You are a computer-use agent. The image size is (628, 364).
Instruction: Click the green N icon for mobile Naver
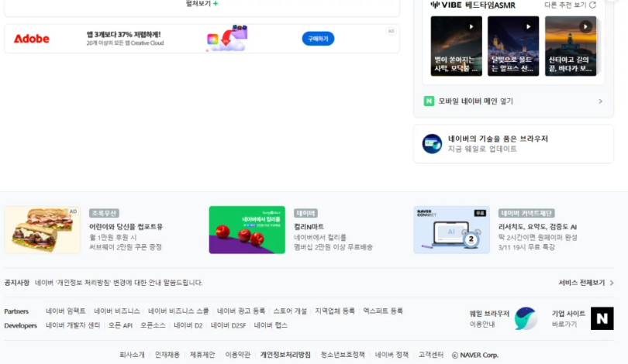(x=429, y=101)
